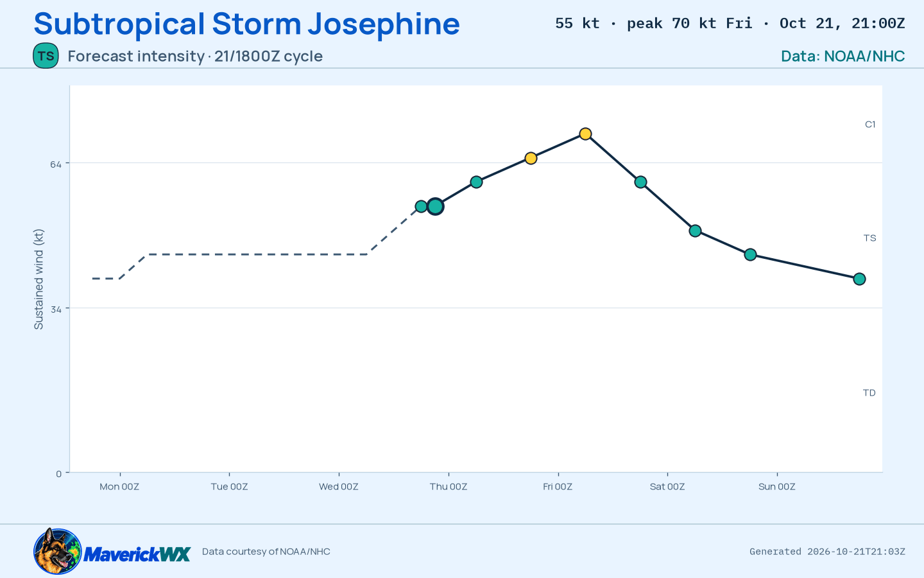Click the "Tue 00Z" axis label
924x578 pixels.
pyautogui.click(x=229, y=487)
